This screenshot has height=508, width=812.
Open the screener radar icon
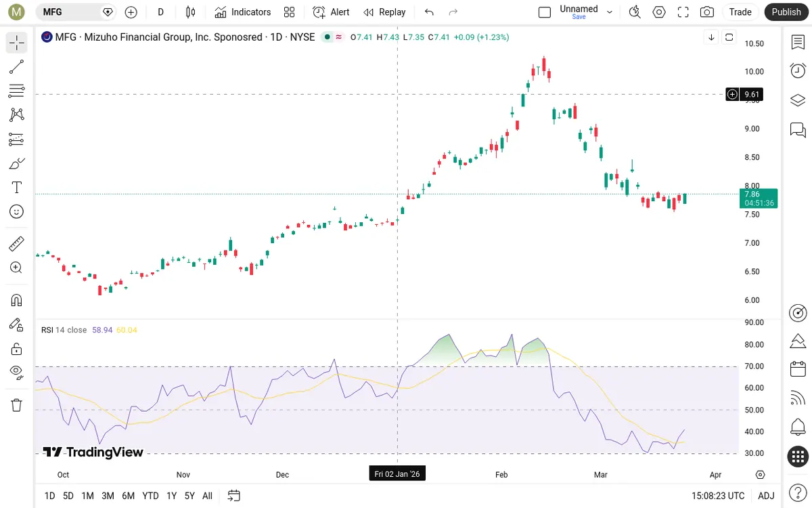[x=798, y=312]
